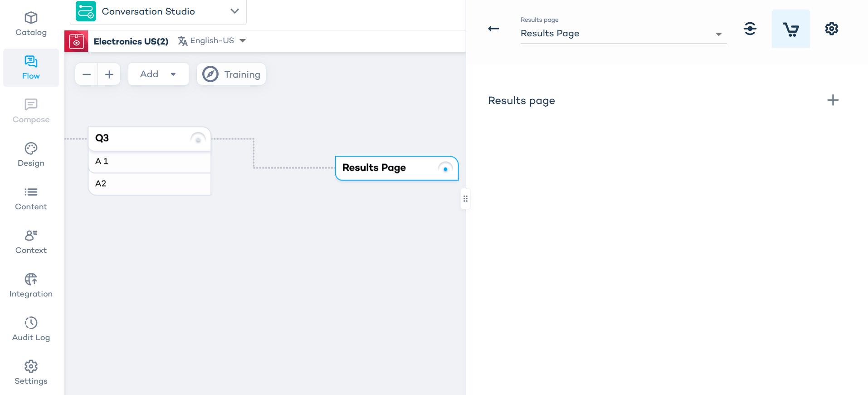This screenshot has width=868, height=395.
Task: Switch to the Content tab
Action: tap(31, 198)
